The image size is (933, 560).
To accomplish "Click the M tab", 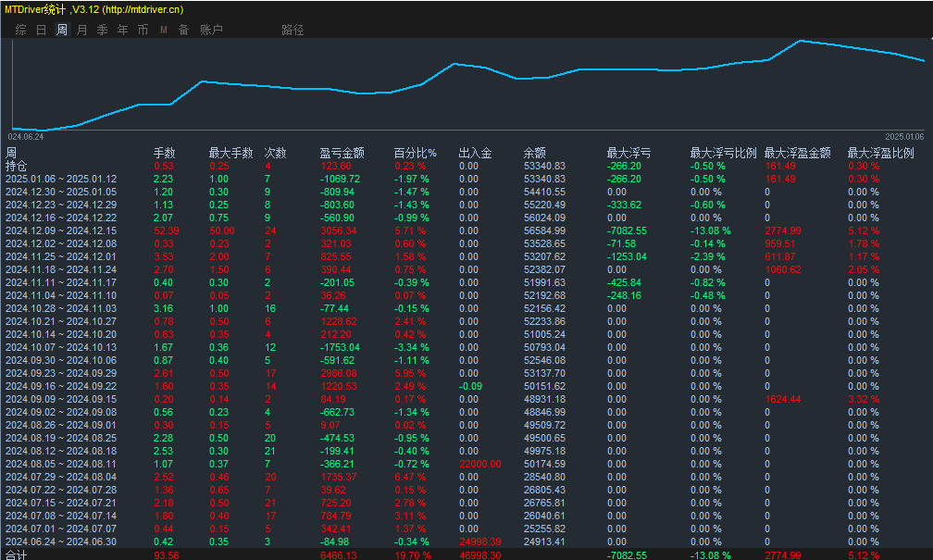I will (x=163, y=30).
